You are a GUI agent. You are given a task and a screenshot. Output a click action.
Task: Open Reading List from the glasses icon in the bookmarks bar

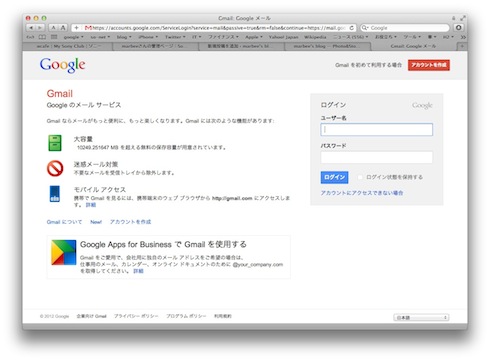pyautogui.click(x=30, y=37)
